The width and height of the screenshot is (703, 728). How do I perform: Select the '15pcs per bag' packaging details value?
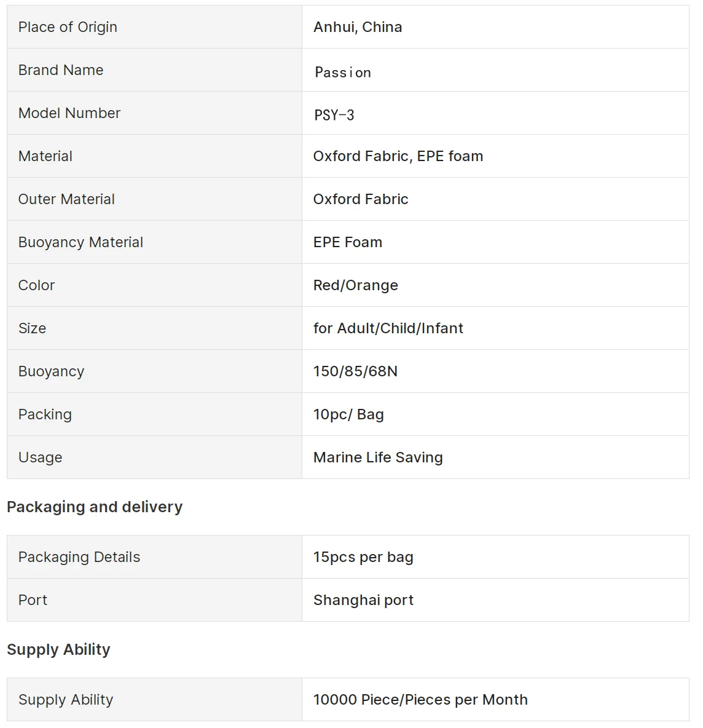coord(363,557)
